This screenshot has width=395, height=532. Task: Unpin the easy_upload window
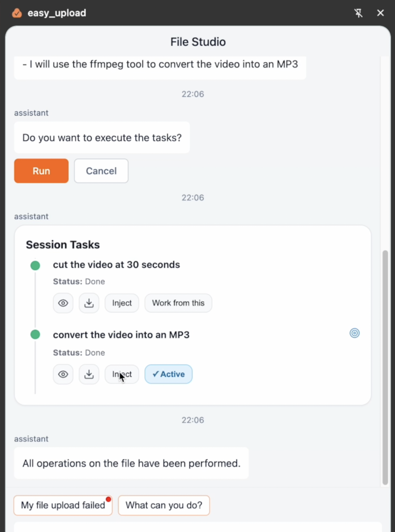tap(358, 13)
